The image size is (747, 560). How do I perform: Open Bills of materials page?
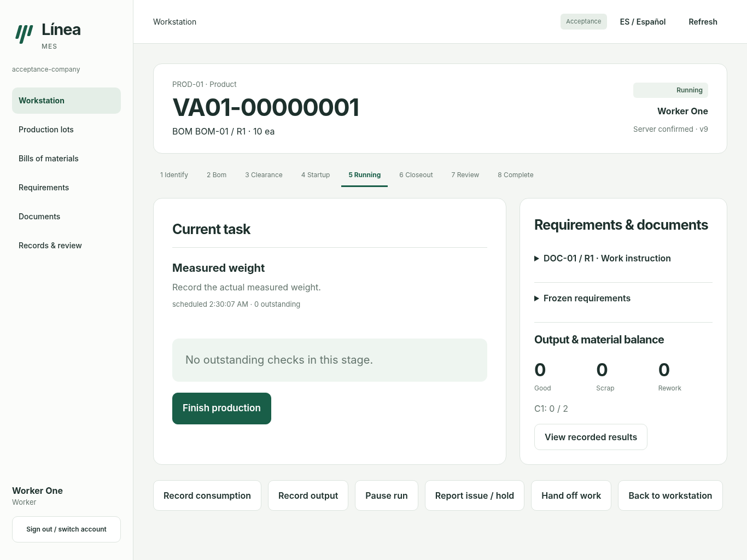[66, 159]
